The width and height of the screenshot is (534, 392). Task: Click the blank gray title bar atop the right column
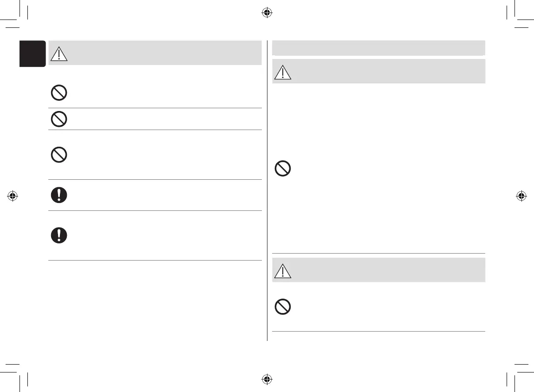pyautogui.click(x=378, y=48)
